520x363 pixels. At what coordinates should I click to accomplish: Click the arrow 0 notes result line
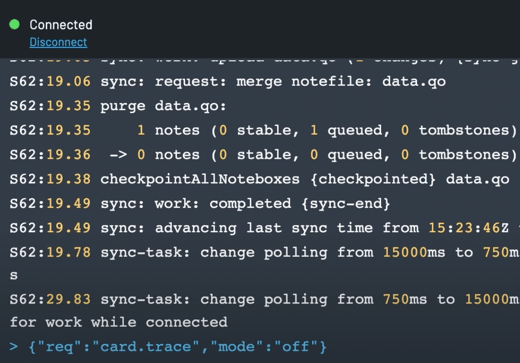tap(263, 155)
